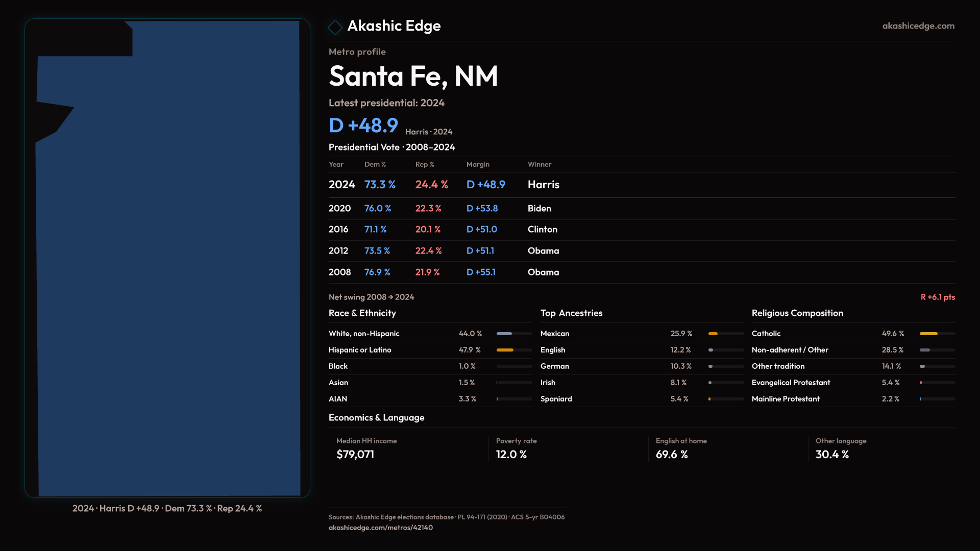Viewport: 980px width, 551px height.
Task: Click the Poverty rate stat card
Action: tap(516, 448)
